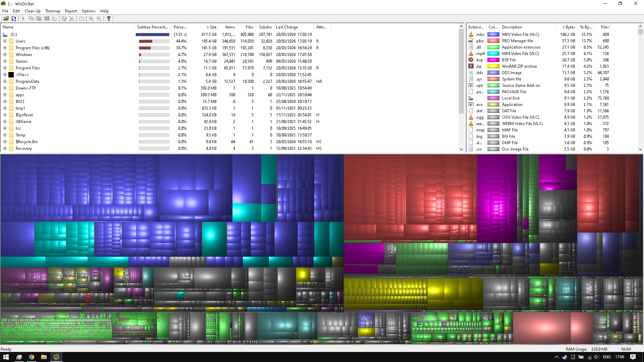Viewport: 644px width, 362px height.
Task: Open the Clean Up menu
Action: coord(32,11)
